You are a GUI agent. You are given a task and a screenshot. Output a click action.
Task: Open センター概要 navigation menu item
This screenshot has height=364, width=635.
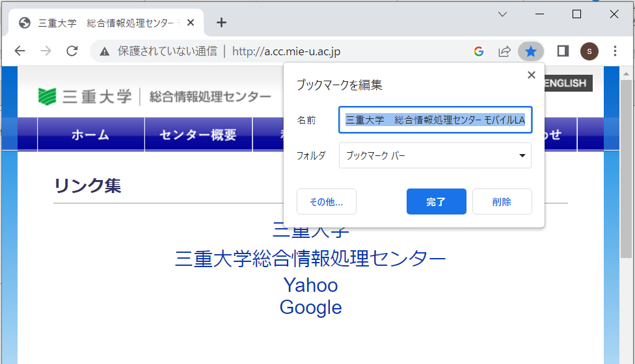[x=198, y=135]
